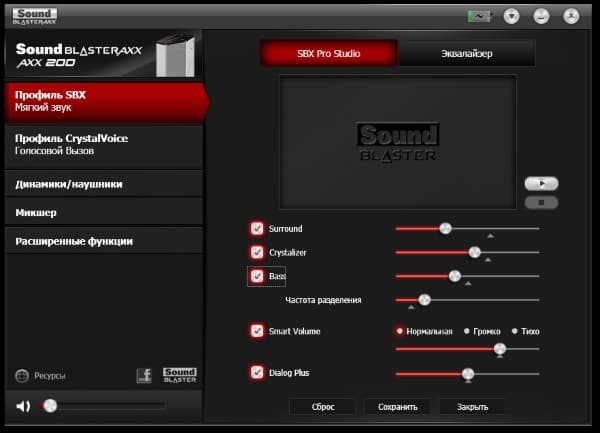Click the Закрыть button
The width and height of the screenshot is (600, 433).
[x=472, y=407]
